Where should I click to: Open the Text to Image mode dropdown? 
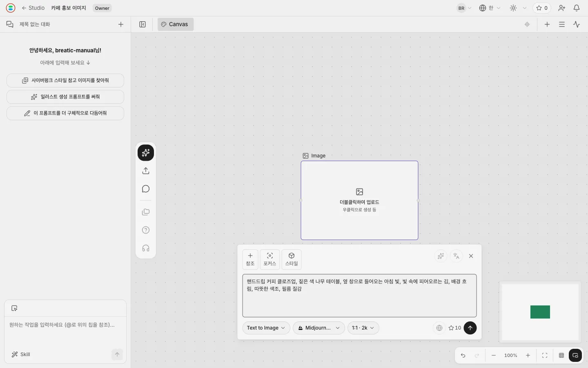point(266,328)
